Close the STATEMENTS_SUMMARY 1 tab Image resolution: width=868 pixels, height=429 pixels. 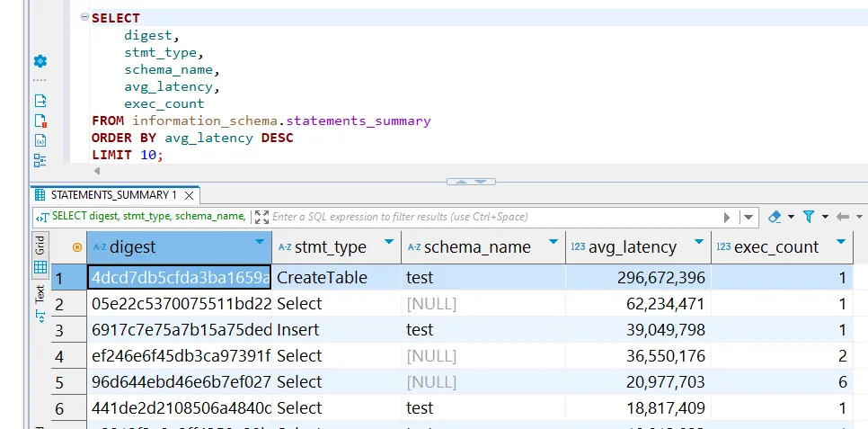point(189,195)
